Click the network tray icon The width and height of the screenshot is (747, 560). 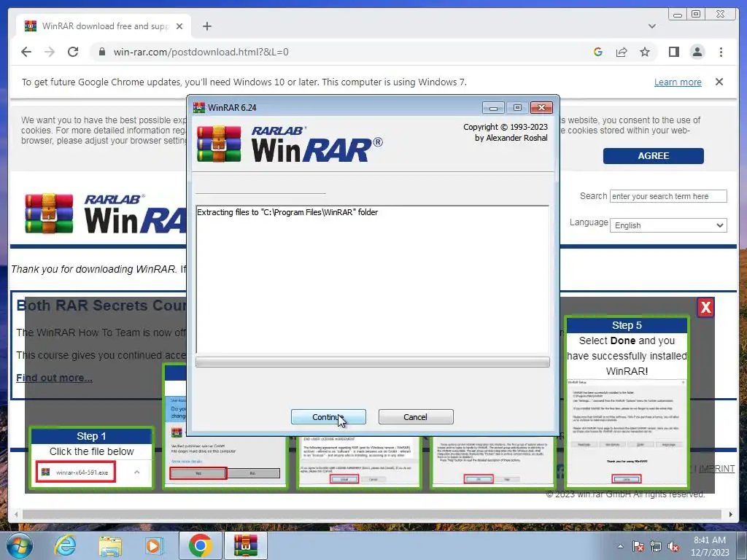click(656, 546)
